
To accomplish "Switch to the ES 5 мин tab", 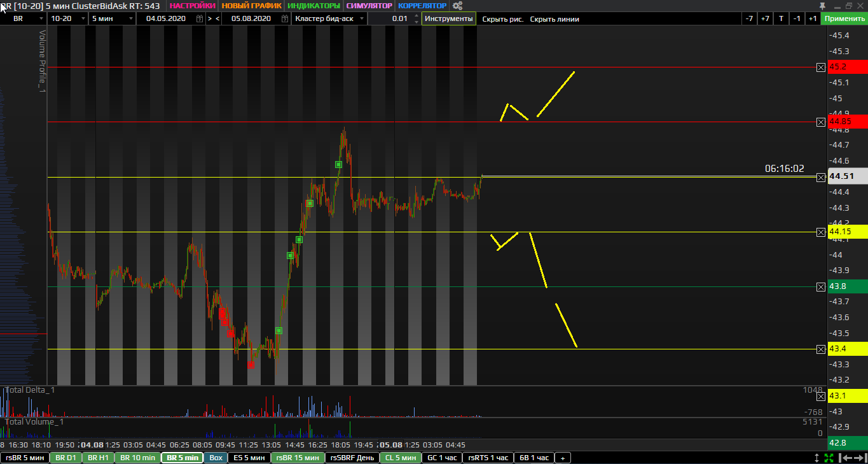I will 249,458.
